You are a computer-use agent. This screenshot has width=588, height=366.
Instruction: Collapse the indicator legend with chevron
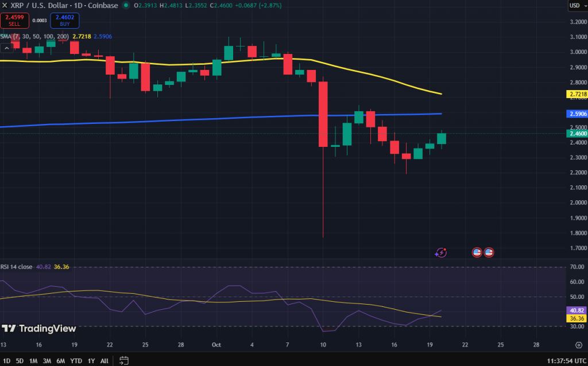click(x=7, y=48)
